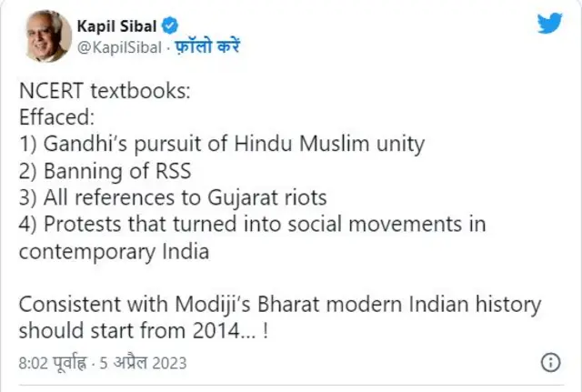The height and width of the screenshot is (392, 582).
Task: Open the @KapilSibal handle link
Action: click(116, 45)
